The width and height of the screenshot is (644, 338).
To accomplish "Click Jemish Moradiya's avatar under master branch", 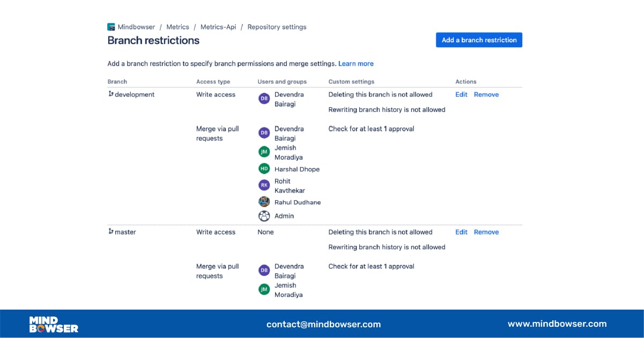I will click(x=264, y=290).
